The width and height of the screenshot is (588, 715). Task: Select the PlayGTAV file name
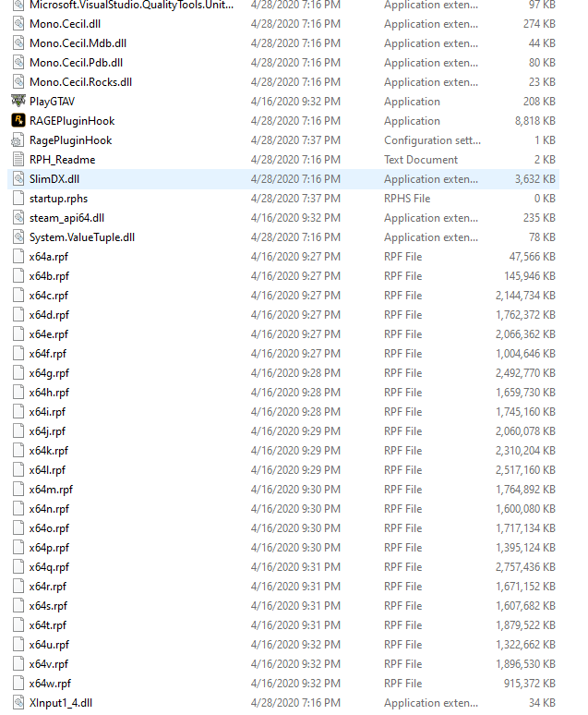tap(52, 102)
